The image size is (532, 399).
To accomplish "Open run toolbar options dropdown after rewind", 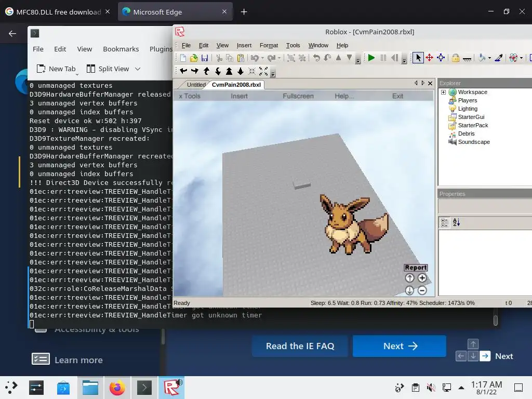I will 404,61.
